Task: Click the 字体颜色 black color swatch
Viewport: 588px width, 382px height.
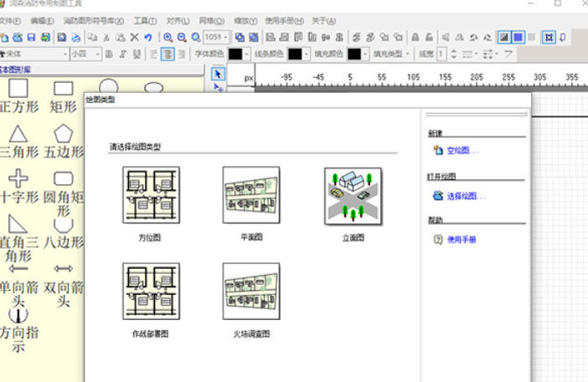Action: [x=235, y=54]
